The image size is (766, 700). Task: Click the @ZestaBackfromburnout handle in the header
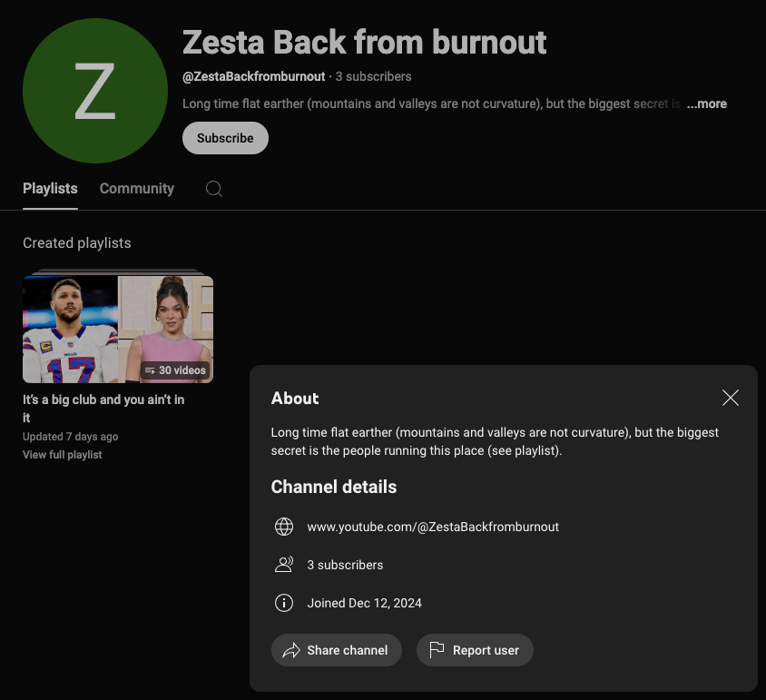[253, 76]
